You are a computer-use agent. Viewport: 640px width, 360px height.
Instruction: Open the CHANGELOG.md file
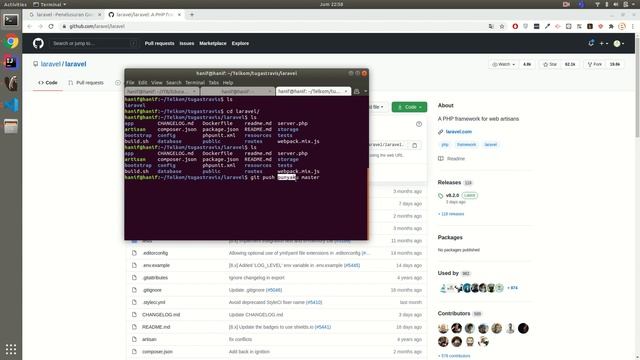tap(161, 315)
